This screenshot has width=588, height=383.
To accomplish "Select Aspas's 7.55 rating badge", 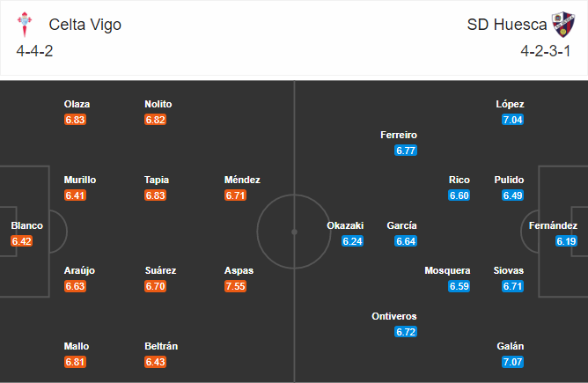I will [x=235, y=286].
